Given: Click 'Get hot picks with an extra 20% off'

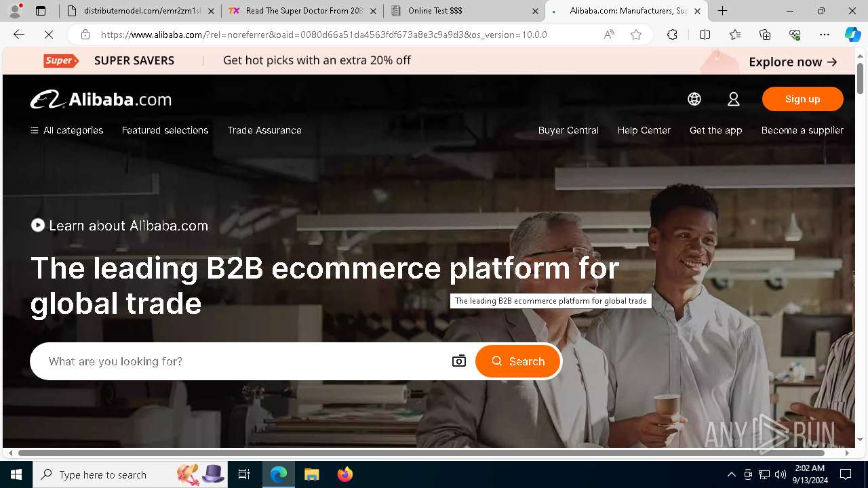Looking at the screenshot, I should 317,60.
